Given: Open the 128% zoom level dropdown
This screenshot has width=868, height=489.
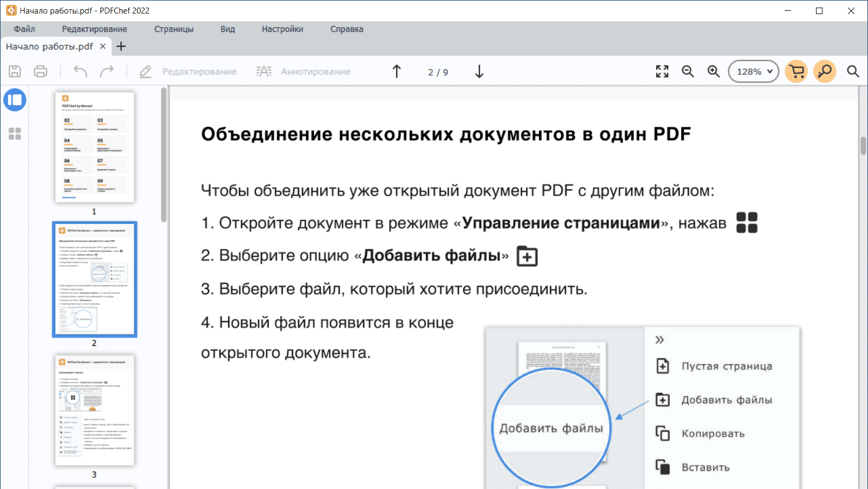Looking at the screenshot, I should (753, 71).
